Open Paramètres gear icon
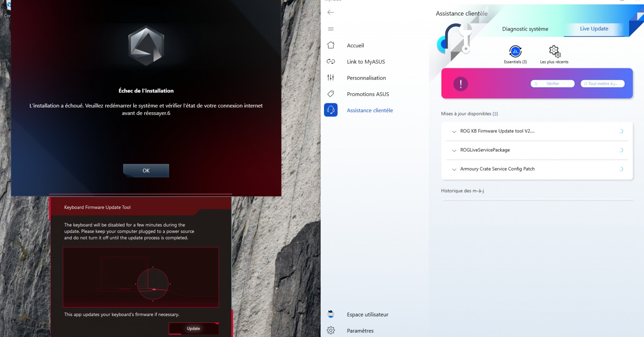 (x=331, y=331)
